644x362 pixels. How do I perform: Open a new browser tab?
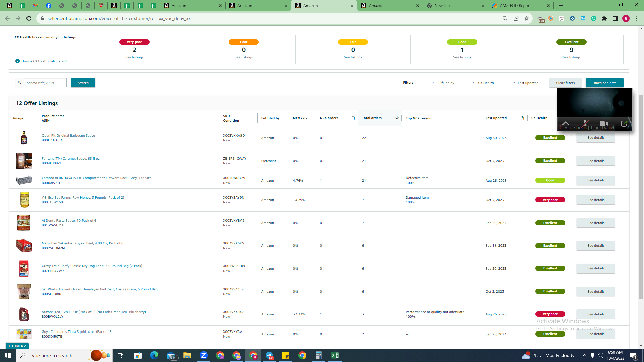[561, 6]
